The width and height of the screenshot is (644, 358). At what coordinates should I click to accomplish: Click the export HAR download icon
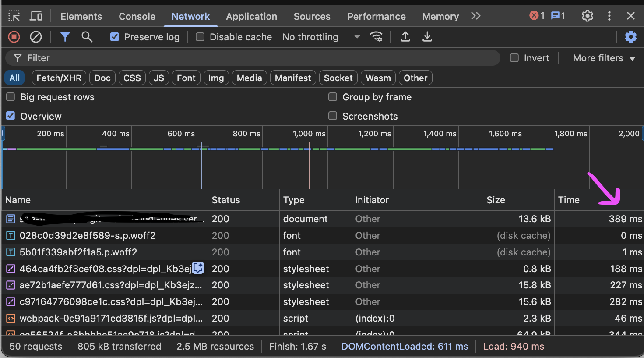427,37
